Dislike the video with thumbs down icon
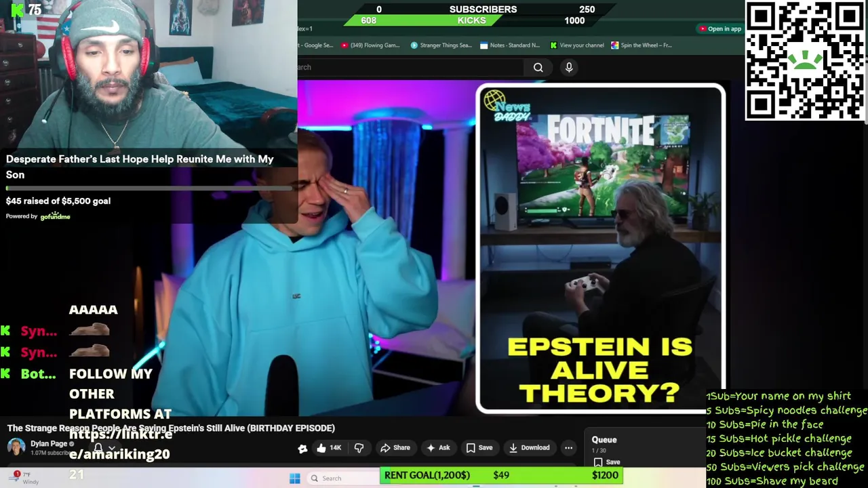868x488 pixels. [359, 447]
